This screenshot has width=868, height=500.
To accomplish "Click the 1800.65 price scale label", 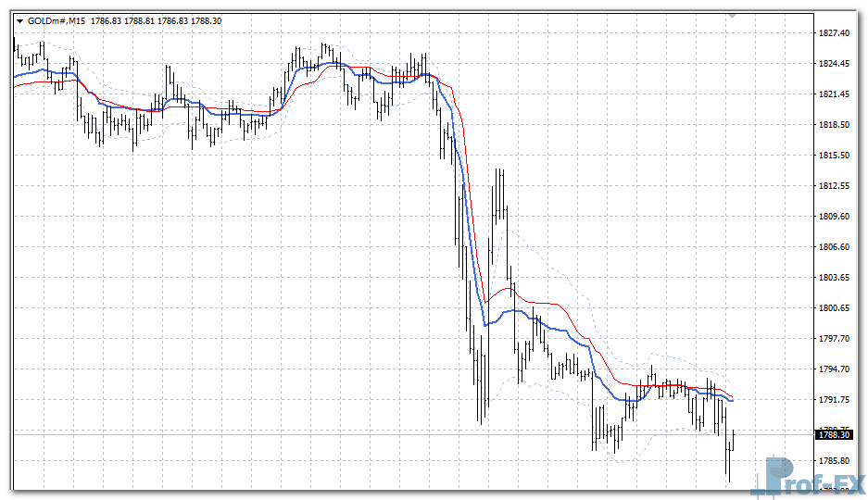I will click(x=834, y=308).
